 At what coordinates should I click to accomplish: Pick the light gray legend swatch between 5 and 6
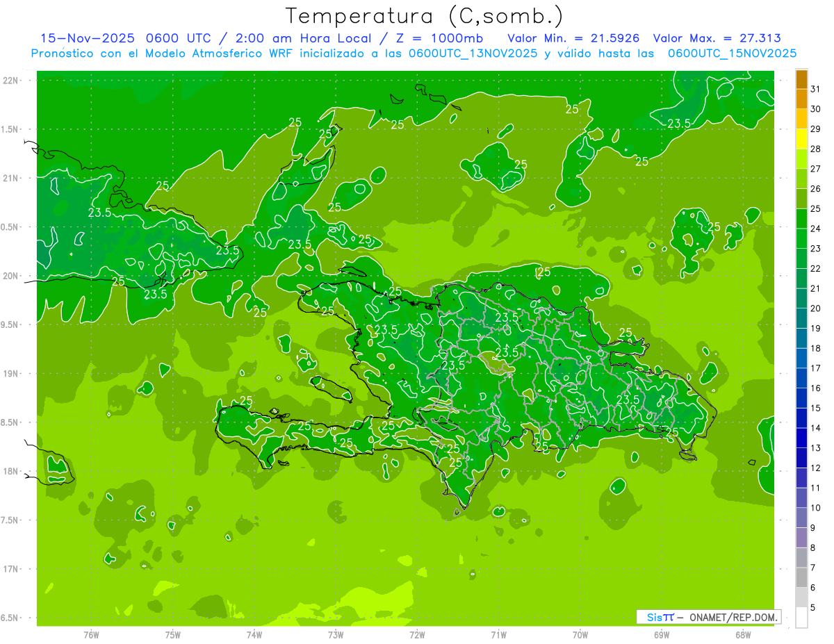(x=801, y=597)
